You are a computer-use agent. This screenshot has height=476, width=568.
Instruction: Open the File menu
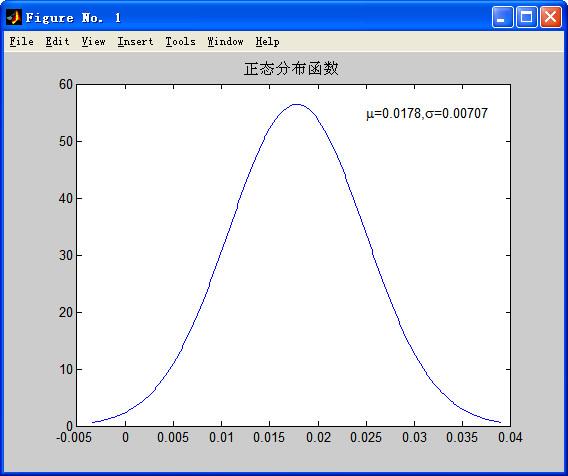point(21,42)
